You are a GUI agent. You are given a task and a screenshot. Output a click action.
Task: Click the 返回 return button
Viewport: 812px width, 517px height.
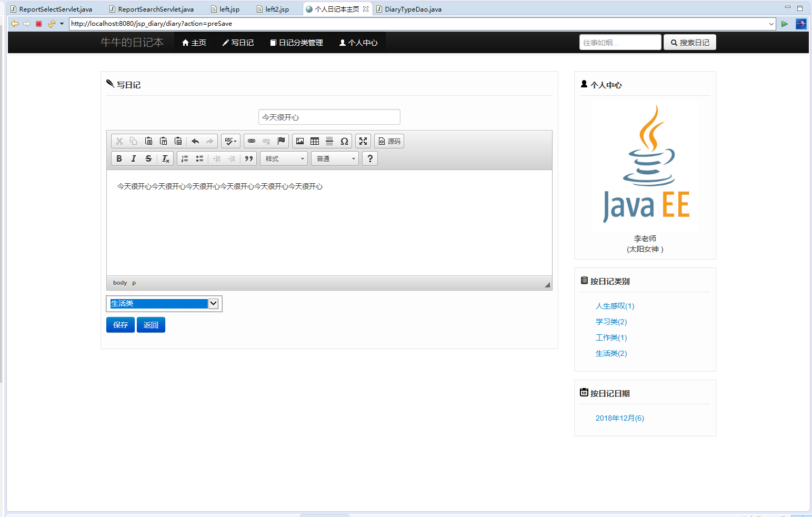click(151, 325)
